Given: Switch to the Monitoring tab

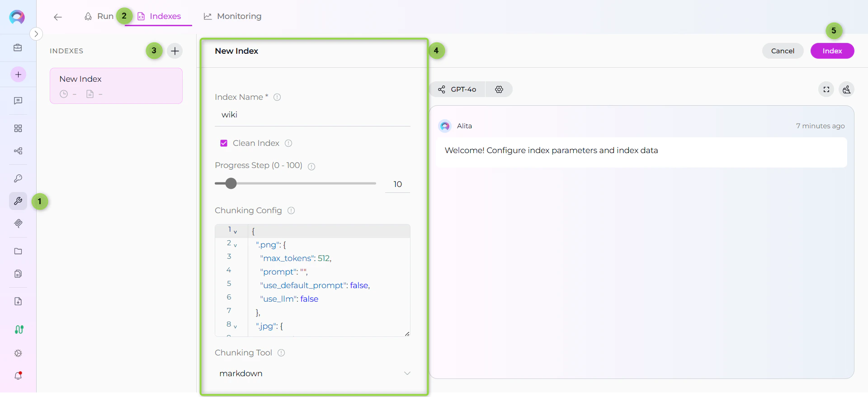Looking at the screenshot, I should [232, 16].
